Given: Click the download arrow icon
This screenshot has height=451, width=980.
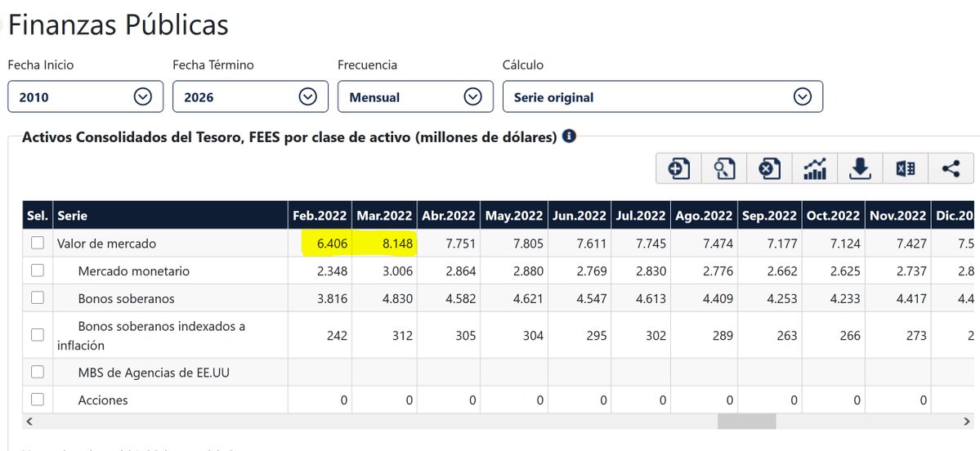Looking at the screenshot, I should pos(860,168).
